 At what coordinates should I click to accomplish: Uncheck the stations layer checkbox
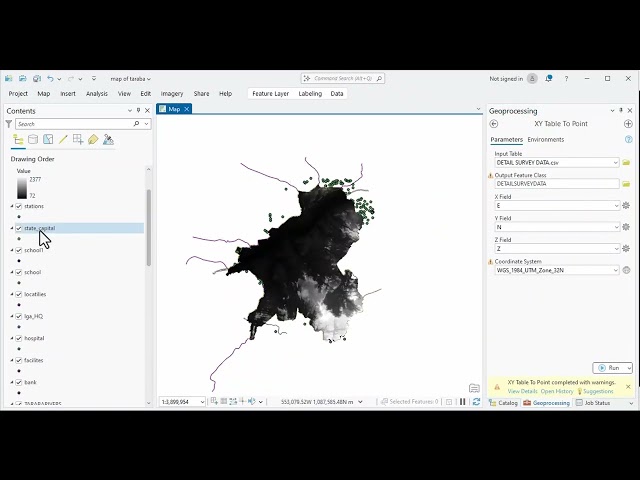18,206
